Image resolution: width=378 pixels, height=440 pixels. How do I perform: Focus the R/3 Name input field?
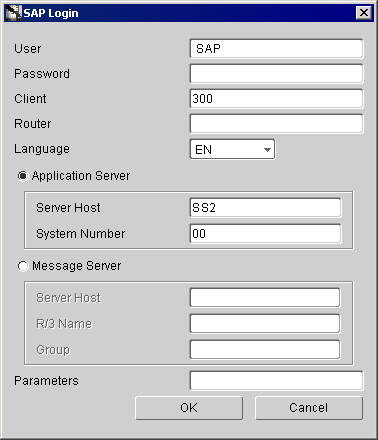265,323
